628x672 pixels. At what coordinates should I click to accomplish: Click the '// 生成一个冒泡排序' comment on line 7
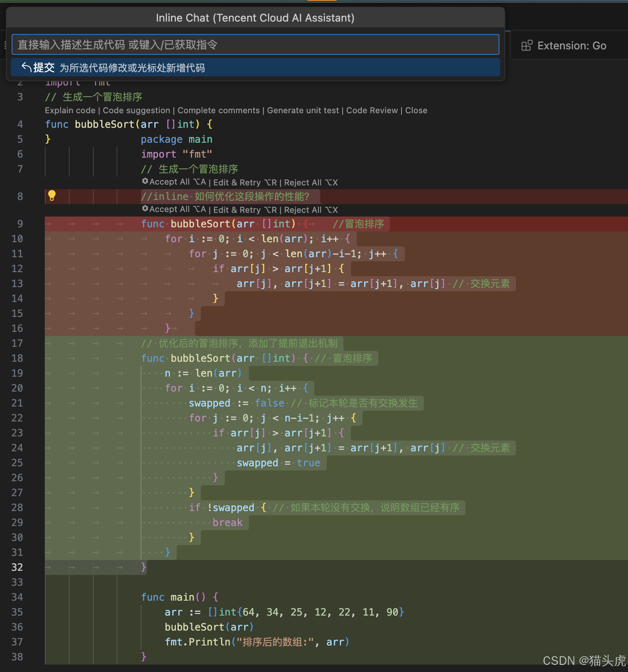(190, 169)
